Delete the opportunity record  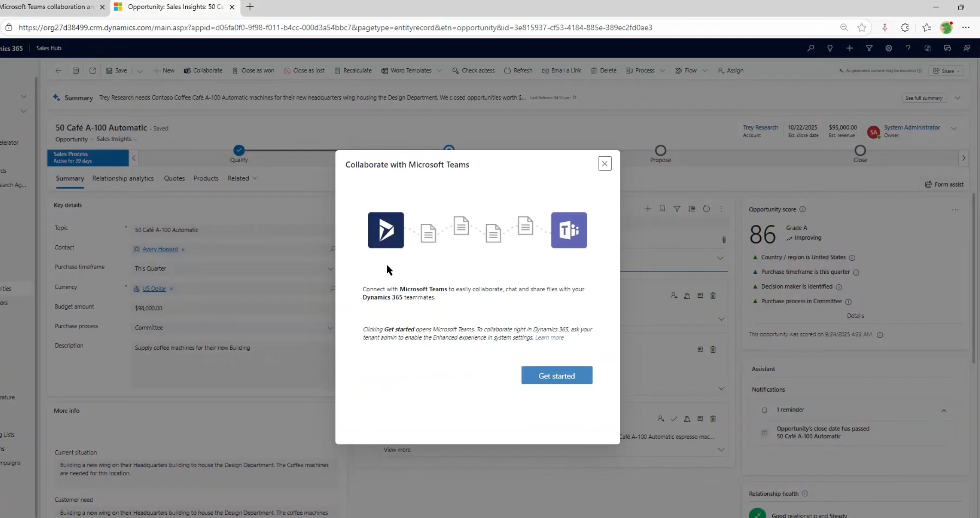click(x=604, y=71)
